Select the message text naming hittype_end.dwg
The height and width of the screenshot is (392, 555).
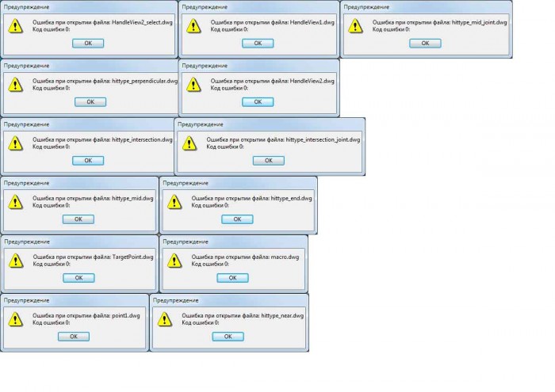tap(251, 198)
